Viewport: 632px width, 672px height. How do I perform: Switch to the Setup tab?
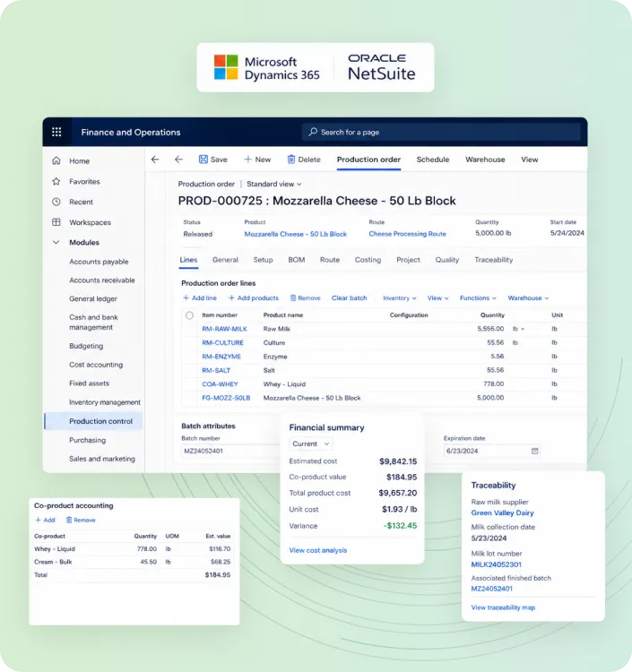[263, 260]
